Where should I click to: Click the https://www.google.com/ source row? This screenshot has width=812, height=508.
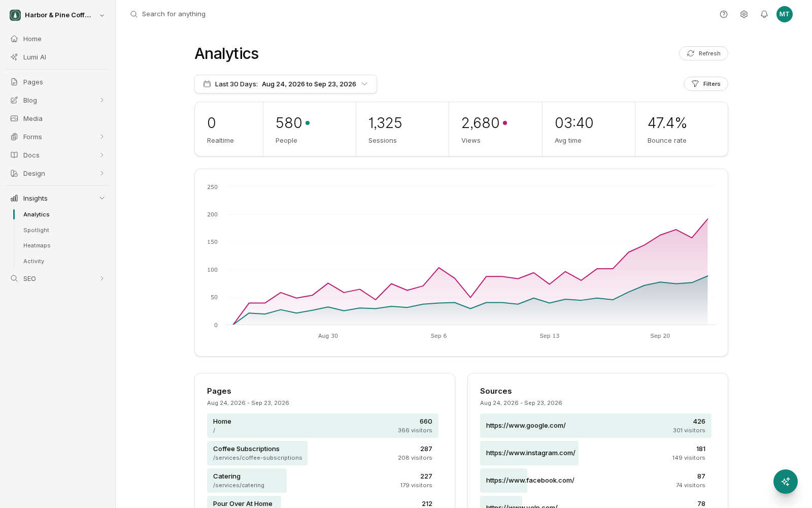[596, 426]
